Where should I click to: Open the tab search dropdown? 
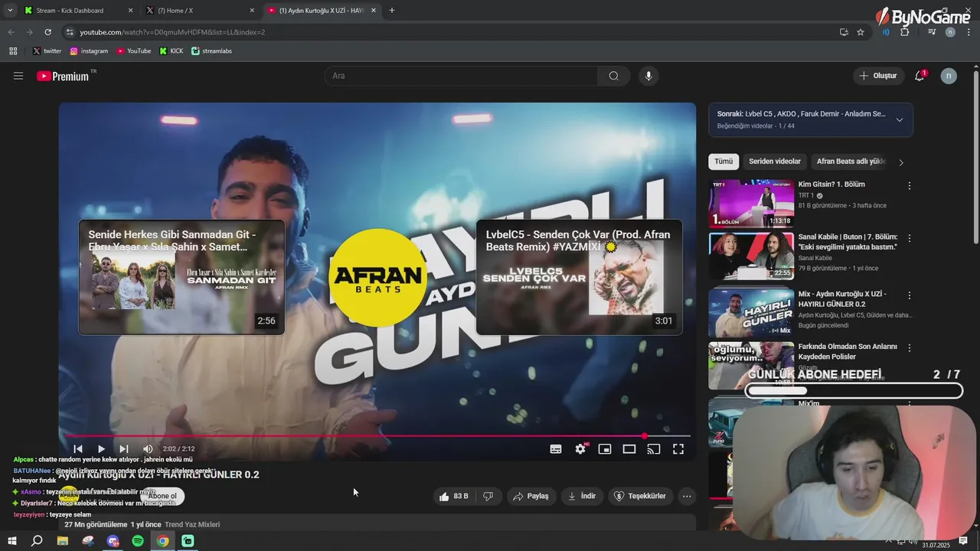[10, 11]
